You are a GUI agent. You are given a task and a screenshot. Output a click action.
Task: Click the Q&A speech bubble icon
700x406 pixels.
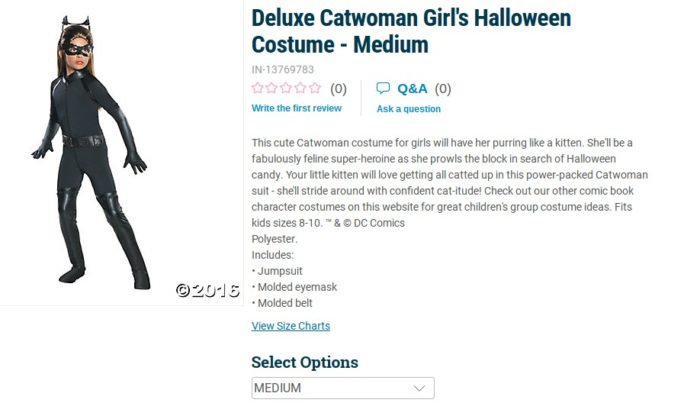pos(383,88)
